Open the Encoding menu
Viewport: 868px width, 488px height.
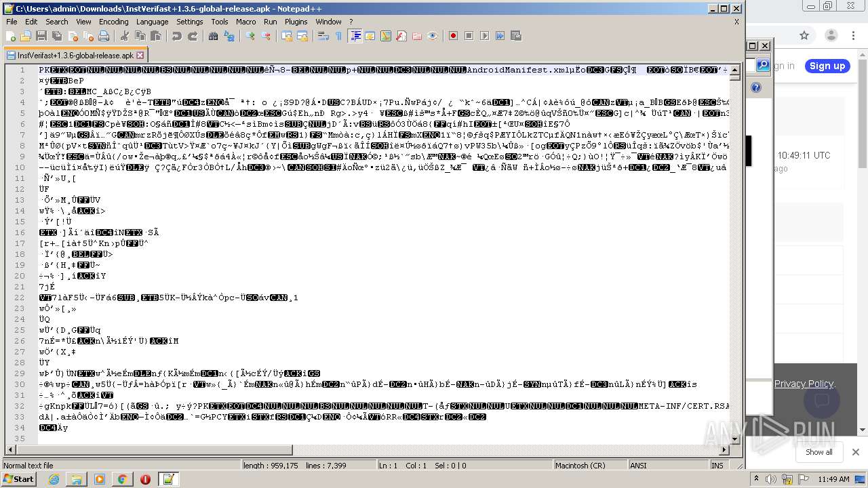113,22
